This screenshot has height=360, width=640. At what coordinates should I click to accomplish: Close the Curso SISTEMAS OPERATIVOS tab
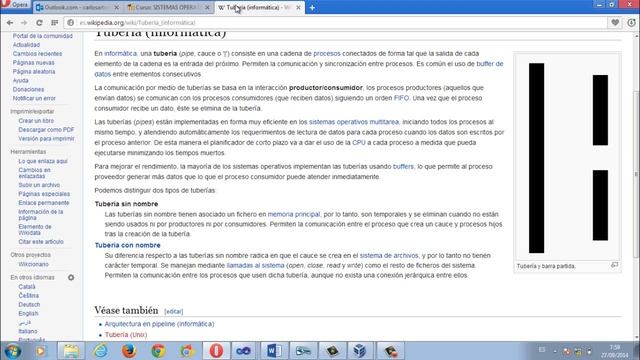pos(207,7)
